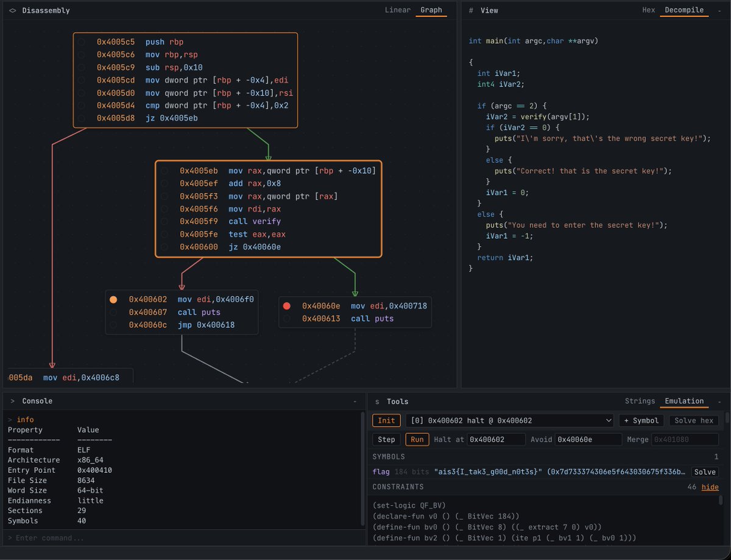This screenshot has height=560, width=731.
Task: Toggle breakpoint at 0x4005eb
Action: point(164,171)
